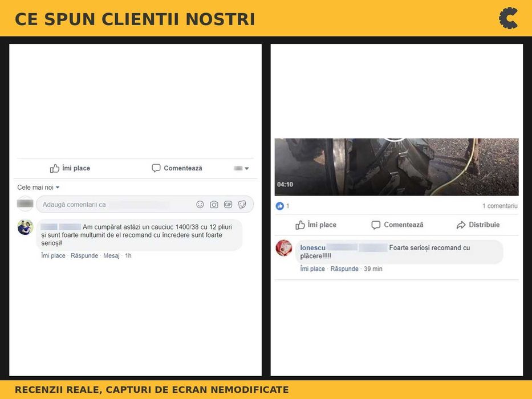The height and width of the screenshot is (399, 532).
Task: Click the thumbs-up icon in the right post
Action: tap(300, 225)
